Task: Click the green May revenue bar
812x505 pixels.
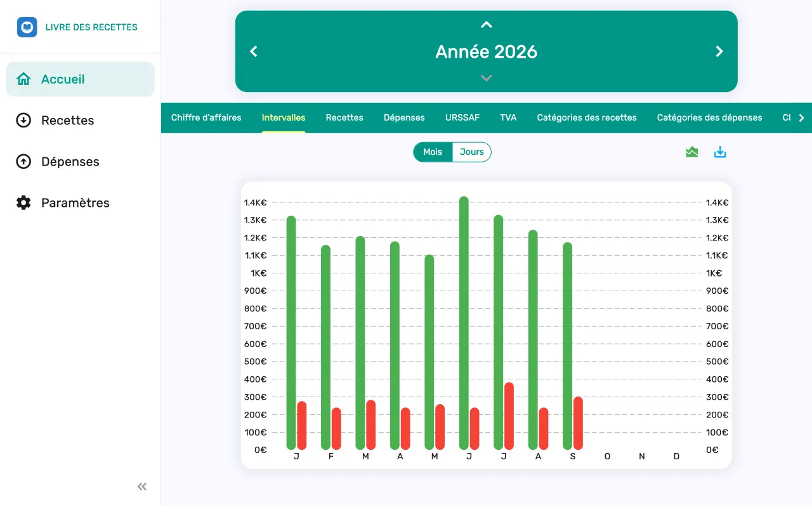Action: coord(429,352)
